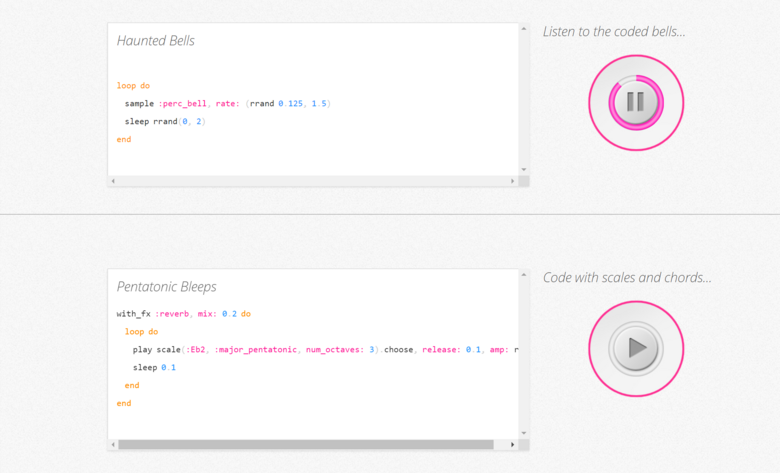Pause the Haunted Bells playback
The width and height of the screenshot is (780, 473).
click(636, 102)
